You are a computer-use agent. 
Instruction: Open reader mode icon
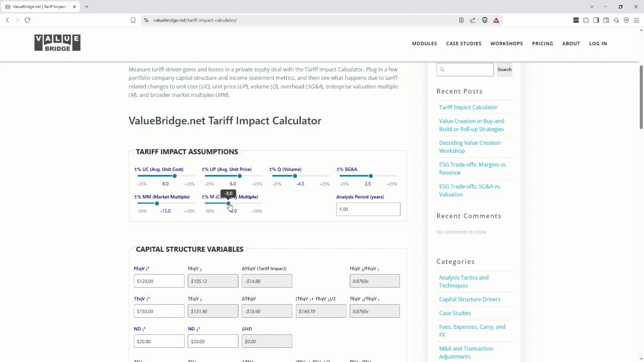click(x=461, y=20)
